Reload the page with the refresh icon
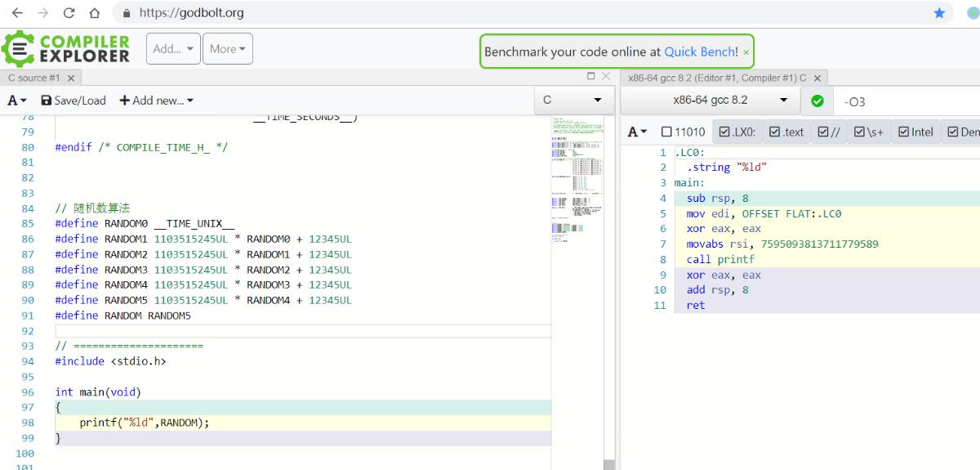This screenshot has width=980, height=470. (69, 13)
